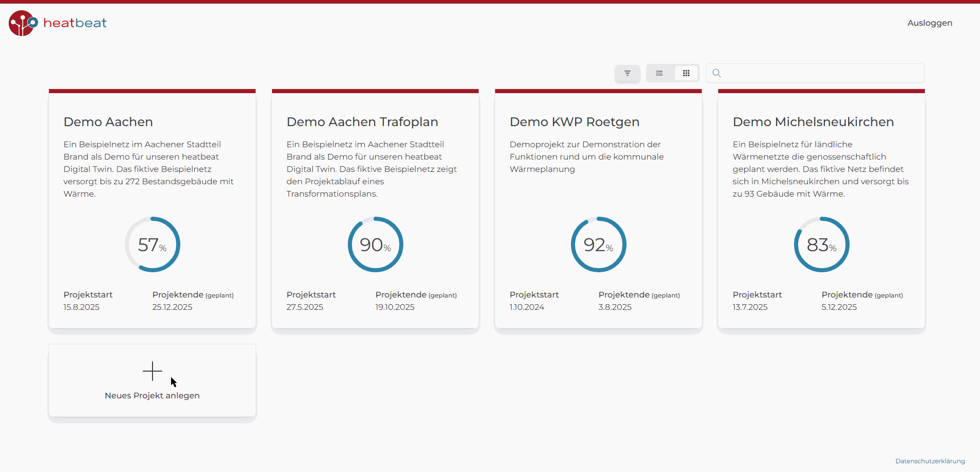Image resolution: width=980 pixels, height=472 pixels.
Task: Open the Demo Aachen Trafoplan title
Action: click(x=362, y=122)
